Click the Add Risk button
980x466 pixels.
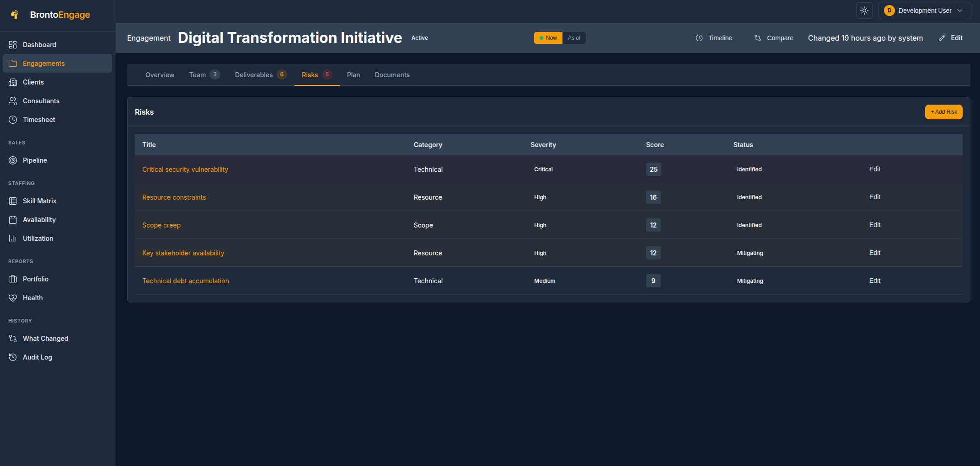[943, 111]
